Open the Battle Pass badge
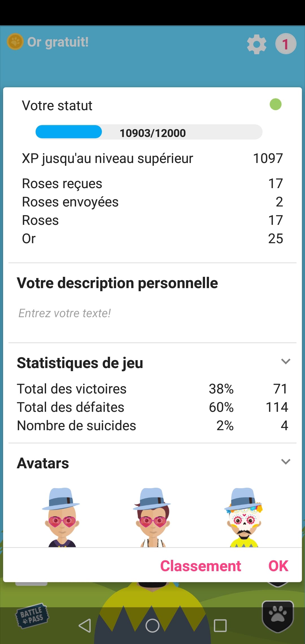Screen dimensions: 305x644 click(32, 616)
